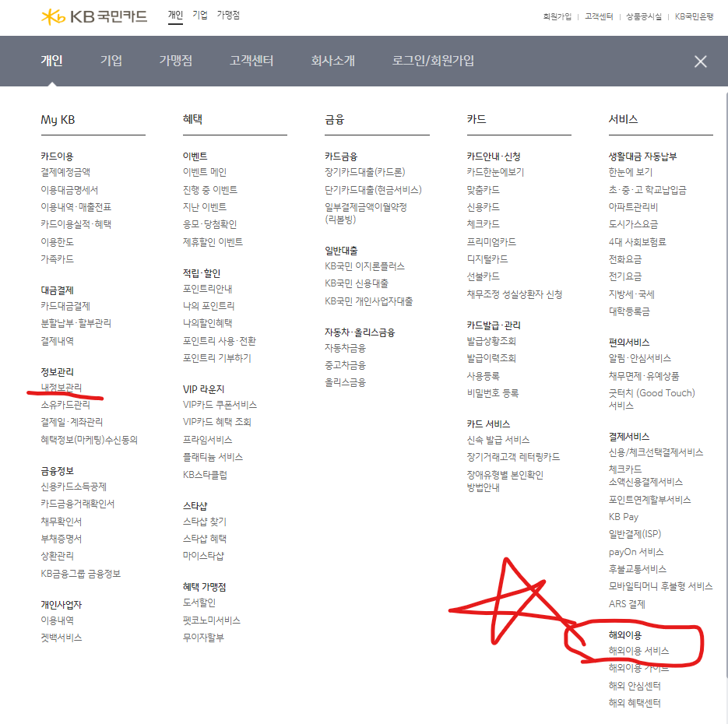Open 발급상황조회 link

click(491, 341)
